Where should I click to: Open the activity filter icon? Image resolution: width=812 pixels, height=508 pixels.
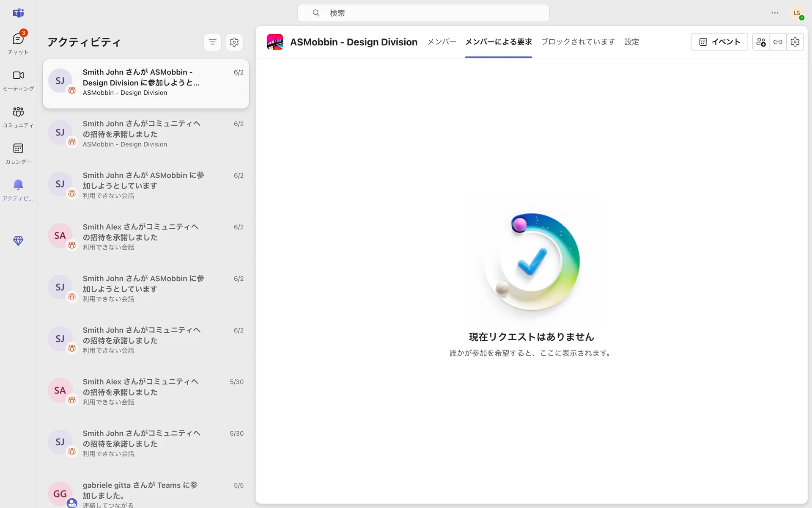[213, 42]
